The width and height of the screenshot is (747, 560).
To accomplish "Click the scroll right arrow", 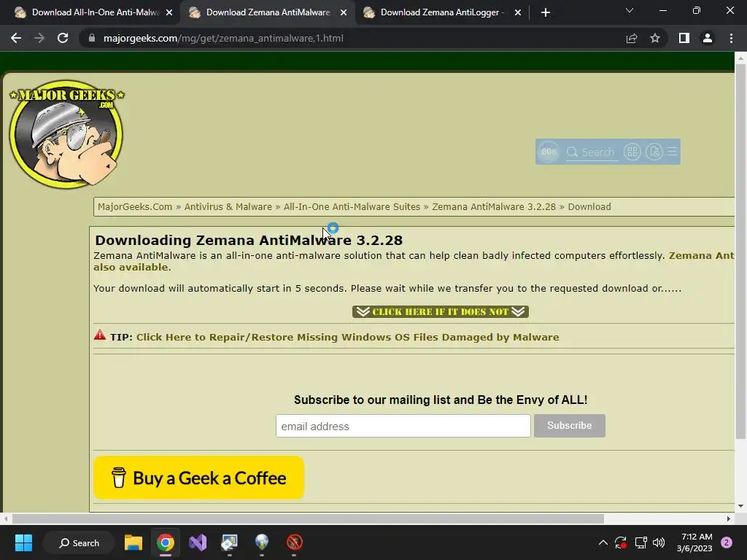I will coord(729,518).
